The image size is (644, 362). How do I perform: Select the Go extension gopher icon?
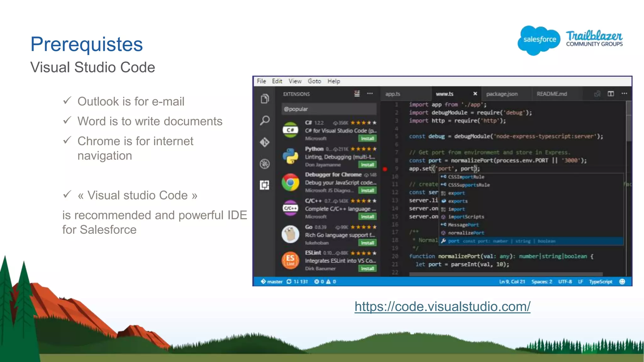tap(290, 234)
